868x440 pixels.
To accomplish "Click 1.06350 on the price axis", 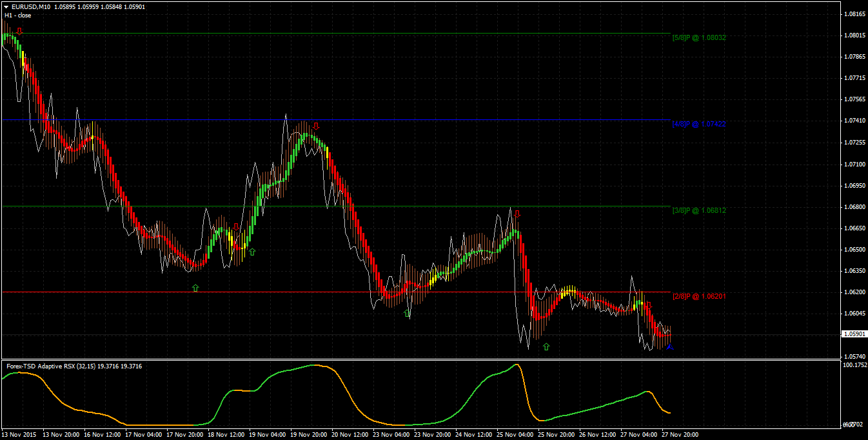I will point(854,271).
